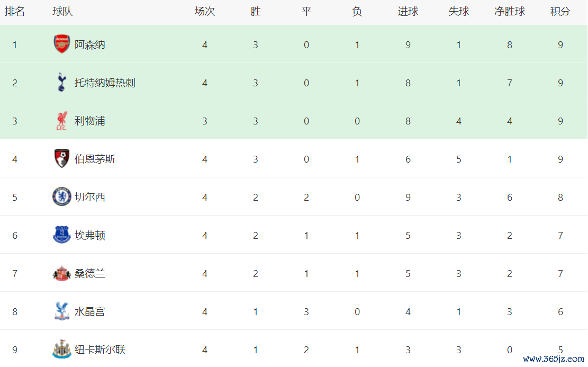
Task: Click the 纽卡斯尔联 team name
Action: pyautogui.click(x=100, y=350)
